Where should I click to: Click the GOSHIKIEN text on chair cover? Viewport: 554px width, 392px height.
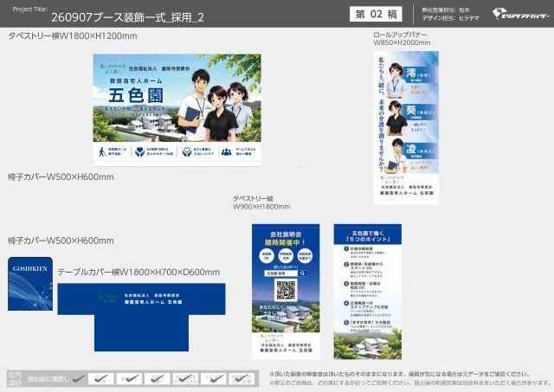(30, 269)
